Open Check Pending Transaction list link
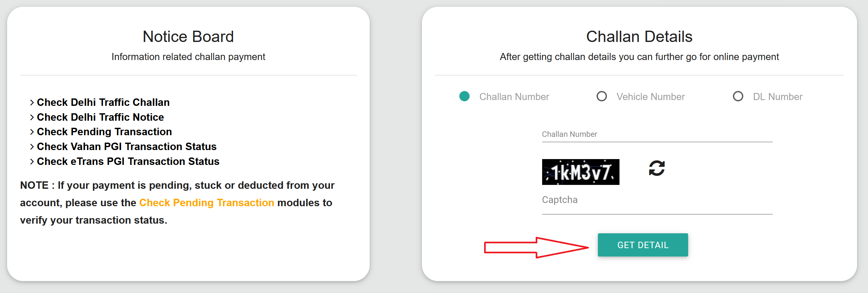 [x=104, y=132]
